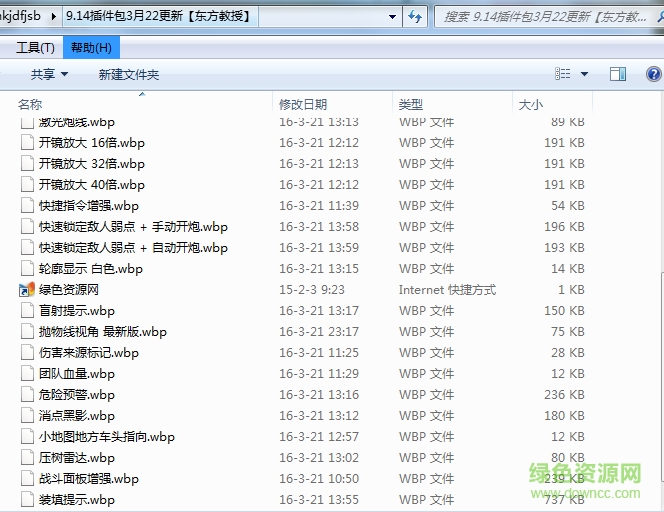Click the date 15-2-3 9:23 cell
Screen dimensions: 664x512
coord(312,290)
